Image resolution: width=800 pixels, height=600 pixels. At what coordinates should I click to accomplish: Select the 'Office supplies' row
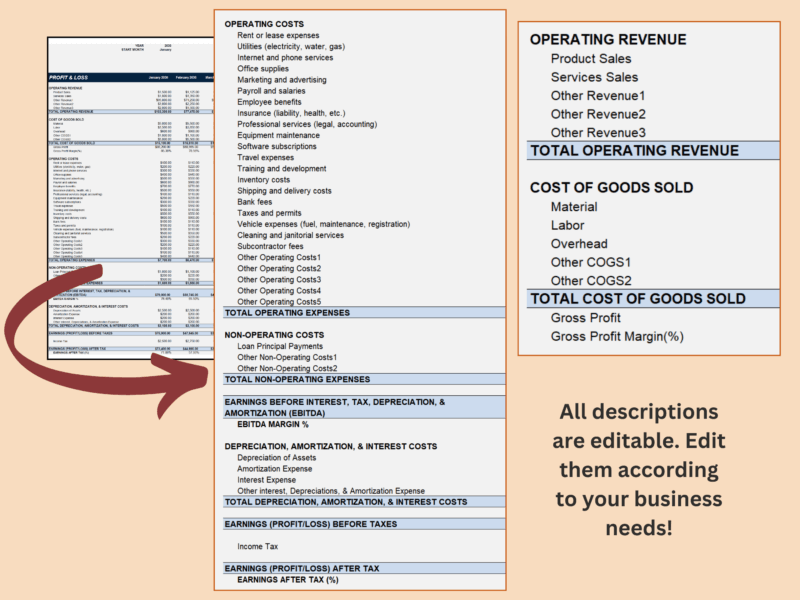263,68
